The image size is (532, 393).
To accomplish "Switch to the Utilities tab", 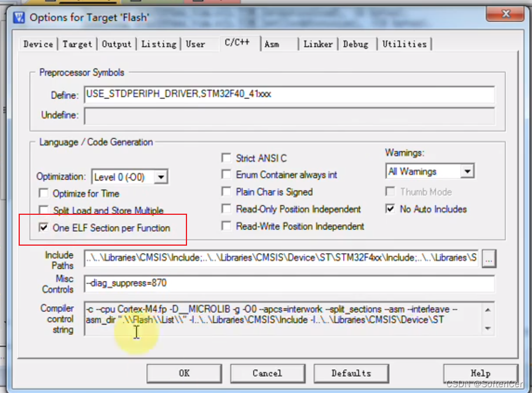I will point(404,43).
